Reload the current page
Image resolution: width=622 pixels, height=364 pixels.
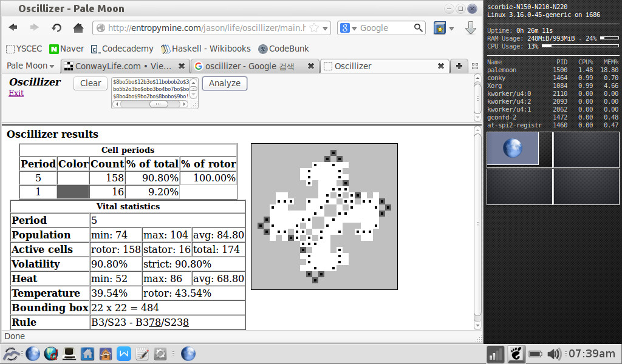click(x=56, y=28)
